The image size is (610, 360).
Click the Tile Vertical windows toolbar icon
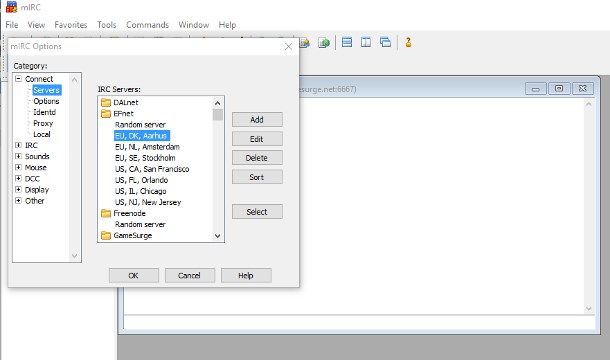(x=366, y=42)
